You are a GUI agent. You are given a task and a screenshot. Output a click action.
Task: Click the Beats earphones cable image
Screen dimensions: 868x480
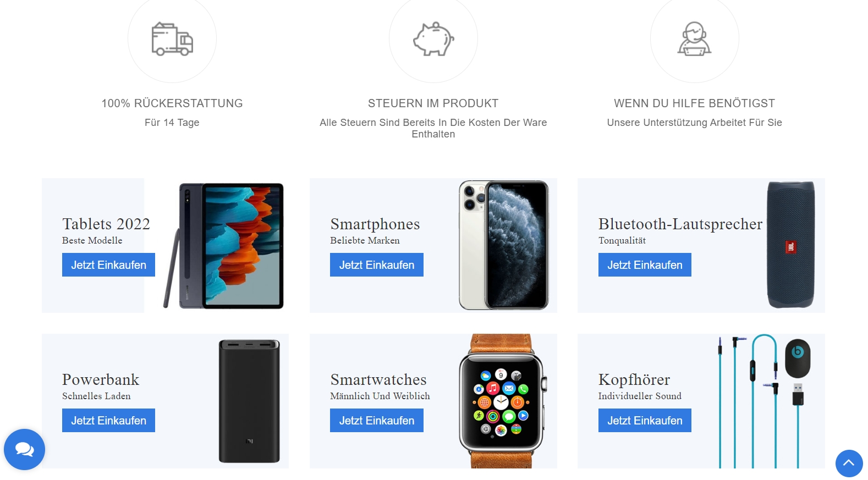[765, 401]
